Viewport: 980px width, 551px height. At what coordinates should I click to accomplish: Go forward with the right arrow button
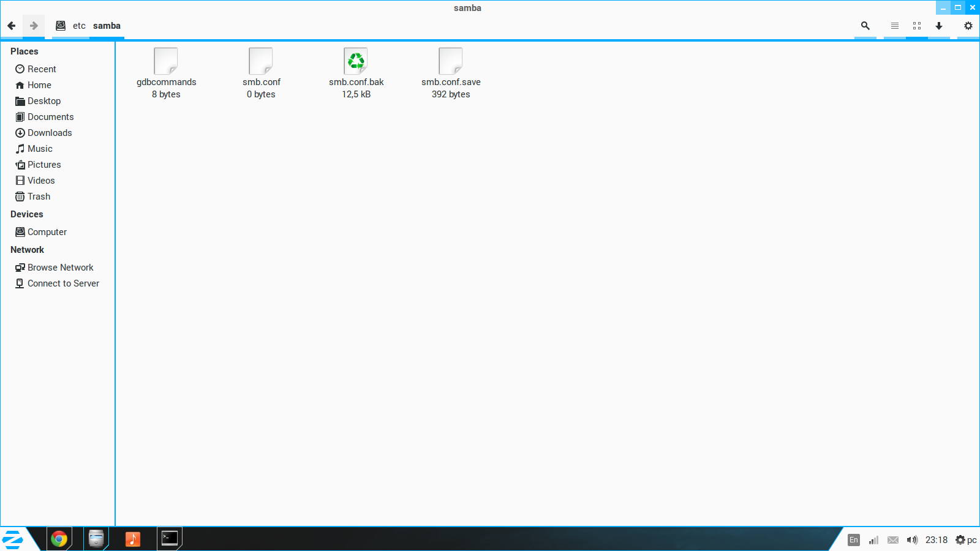[x=34, y=26]
